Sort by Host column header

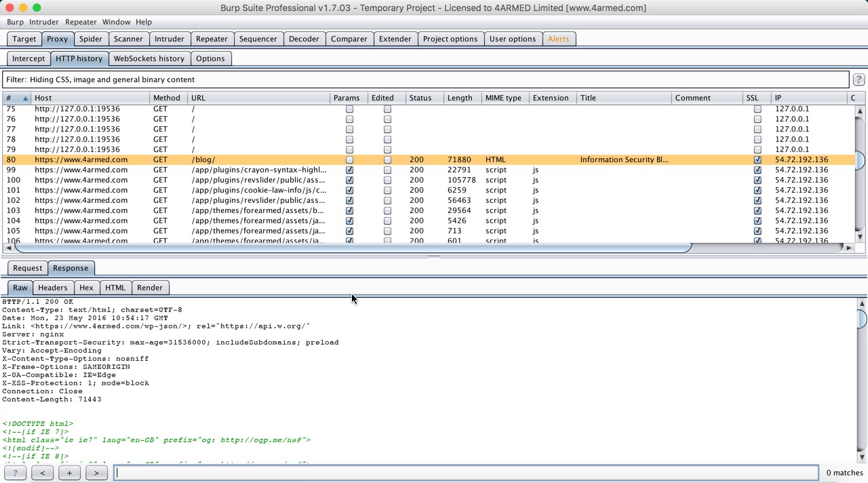90,98
